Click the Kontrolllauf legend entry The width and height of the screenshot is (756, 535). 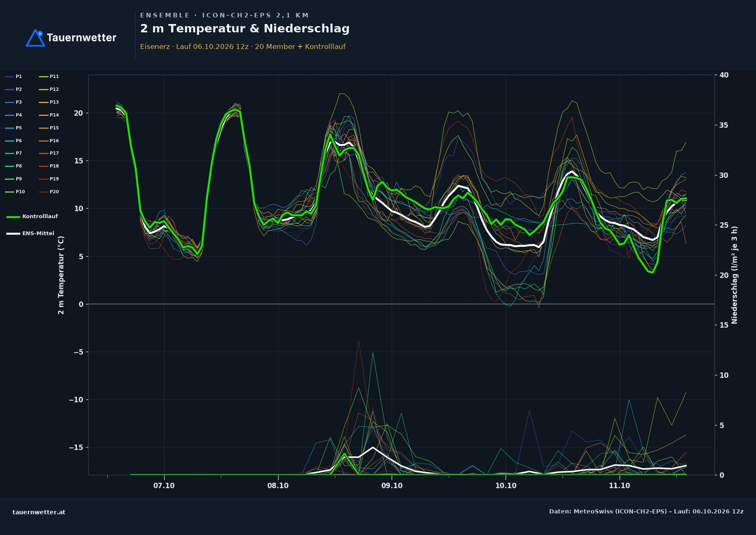pos(32,216)
